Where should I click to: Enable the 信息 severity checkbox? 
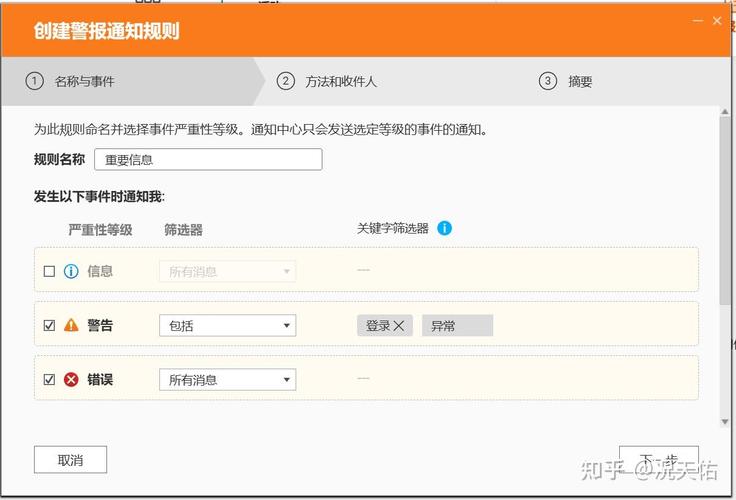click(49, 271)
